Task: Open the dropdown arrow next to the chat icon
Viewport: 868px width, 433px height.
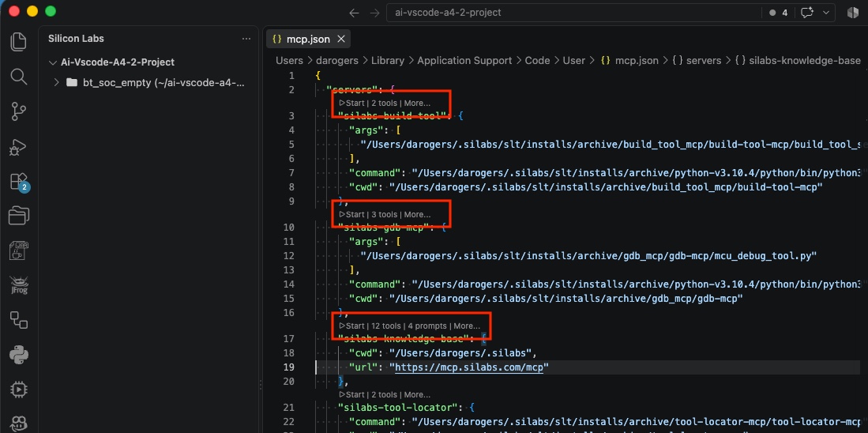Action: (x=826, y=12)
